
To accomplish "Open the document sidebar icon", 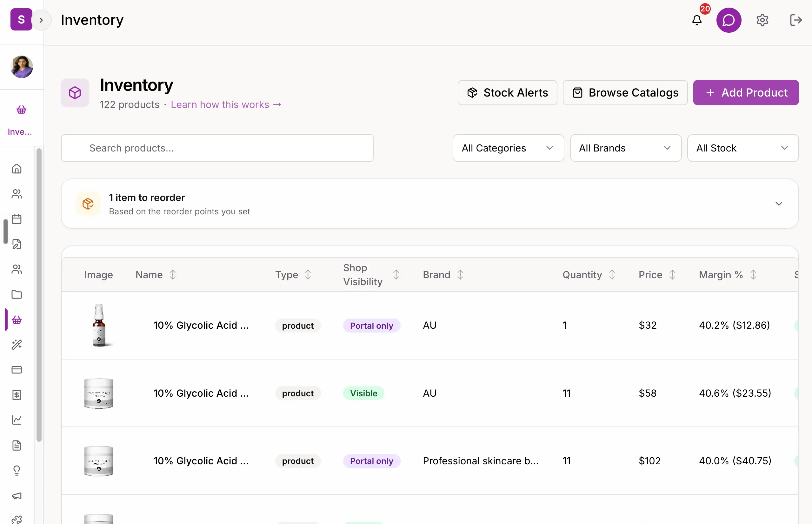I will click(17, 445).
